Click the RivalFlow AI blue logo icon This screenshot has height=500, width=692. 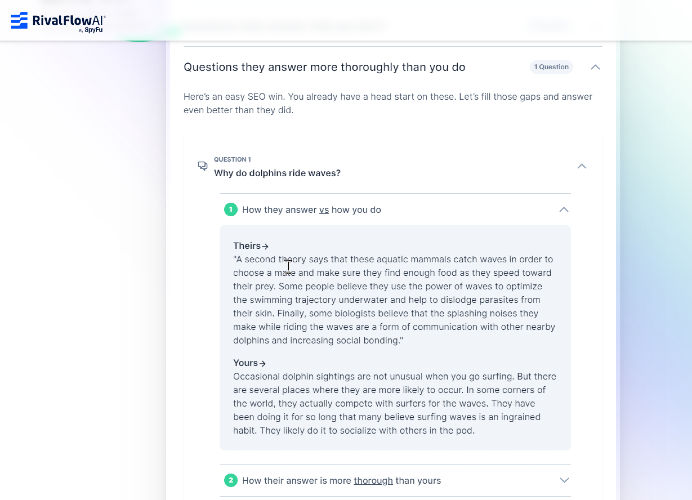(19, 20)
